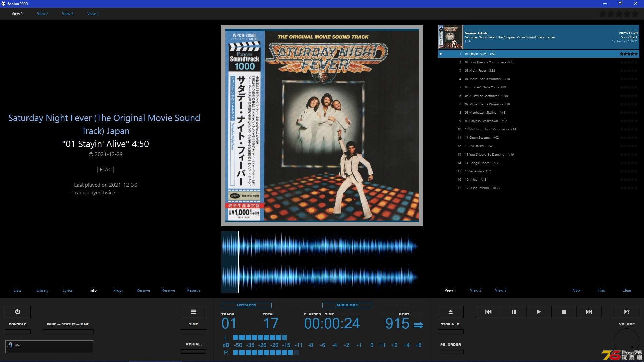Click the 915 kbps bitrate value
Screen dimensions: 644x362
point(397,324)
